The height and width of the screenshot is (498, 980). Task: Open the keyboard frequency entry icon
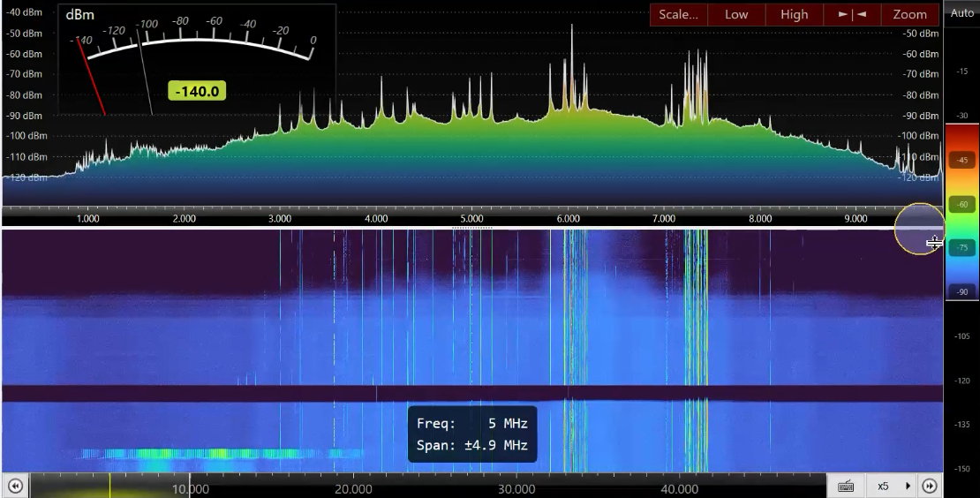click(846, 486)
